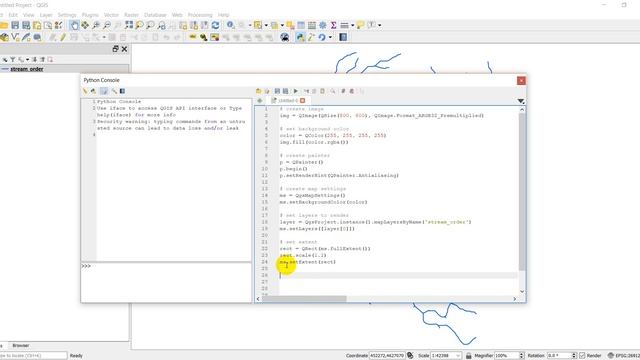Expand the Plugin Reloader dropdown arrow
640x360 pixels.
click(x=330, y=38)
